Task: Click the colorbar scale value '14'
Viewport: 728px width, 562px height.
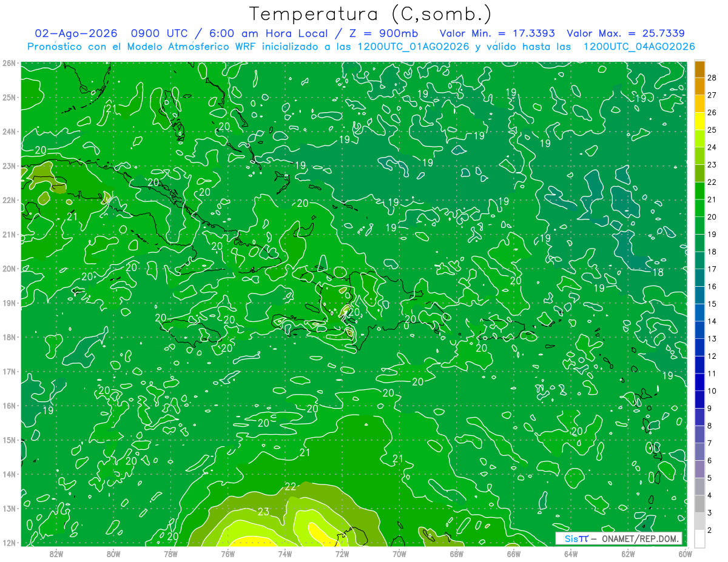Action: pyautogui.click(x=712, y=321)
